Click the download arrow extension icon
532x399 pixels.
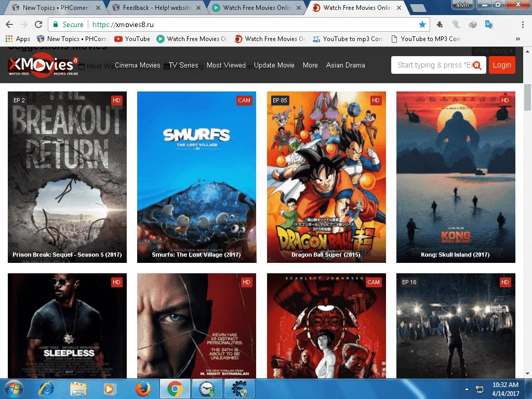(x=440, y=24)
